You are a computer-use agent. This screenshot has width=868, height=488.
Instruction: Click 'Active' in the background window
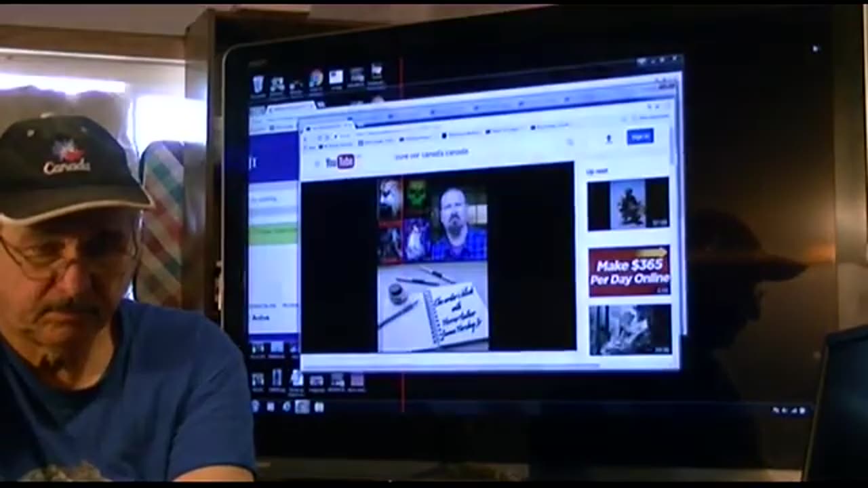pos(260,317)
